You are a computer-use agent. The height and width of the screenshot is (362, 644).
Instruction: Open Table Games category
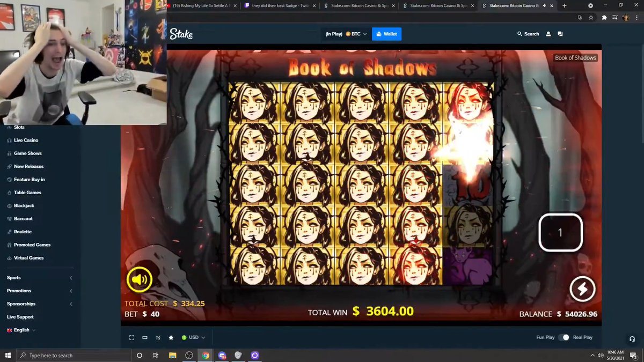click(x=27, y=193)
